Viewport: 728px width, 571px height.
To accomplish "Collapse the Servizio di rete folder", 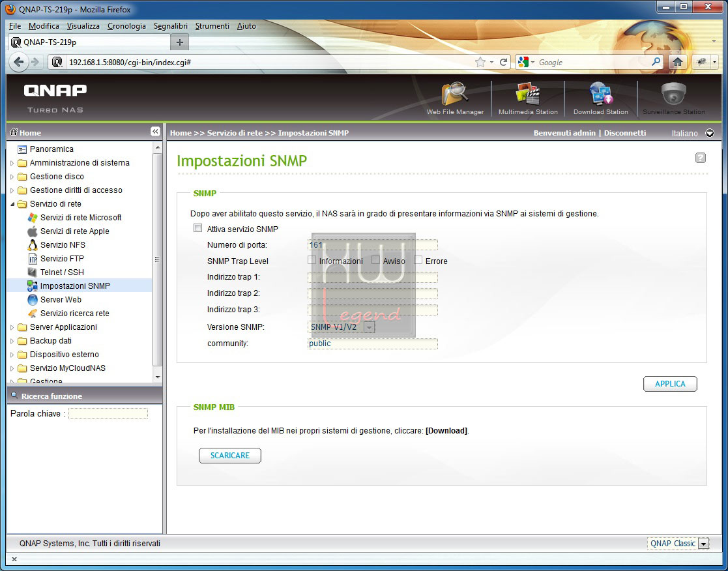I will pos(12,204).
